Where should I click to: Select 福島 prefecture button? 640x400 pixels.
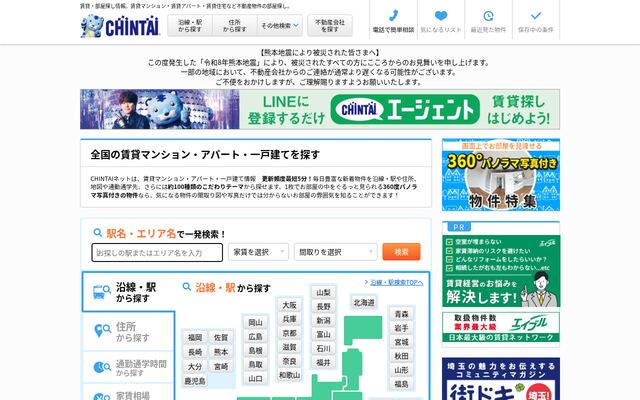click(x=401, y=384)
